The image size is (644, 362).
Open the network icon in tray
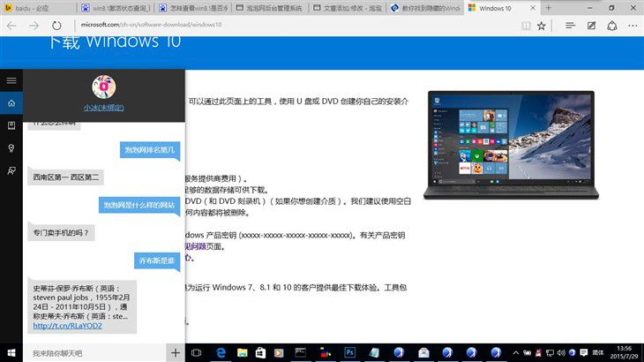point(550,352)
